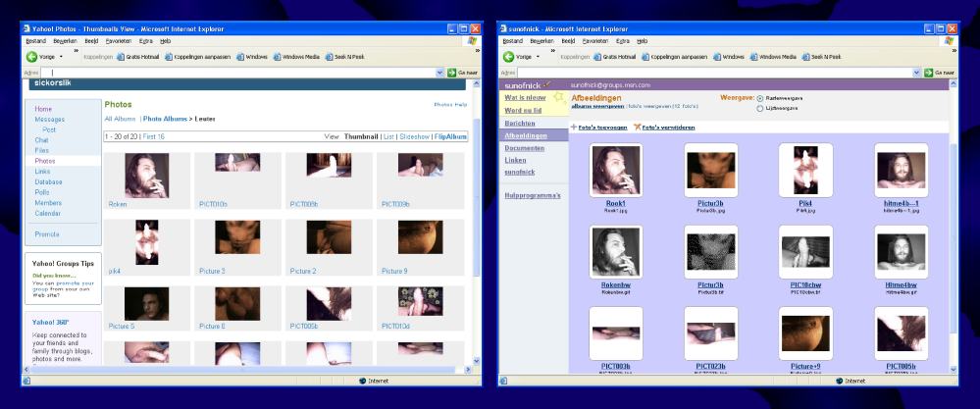This screenshot has width=980, height=409.
Task: Open the Help menu in sunofnick window
Action: click(x=643, y=41)
